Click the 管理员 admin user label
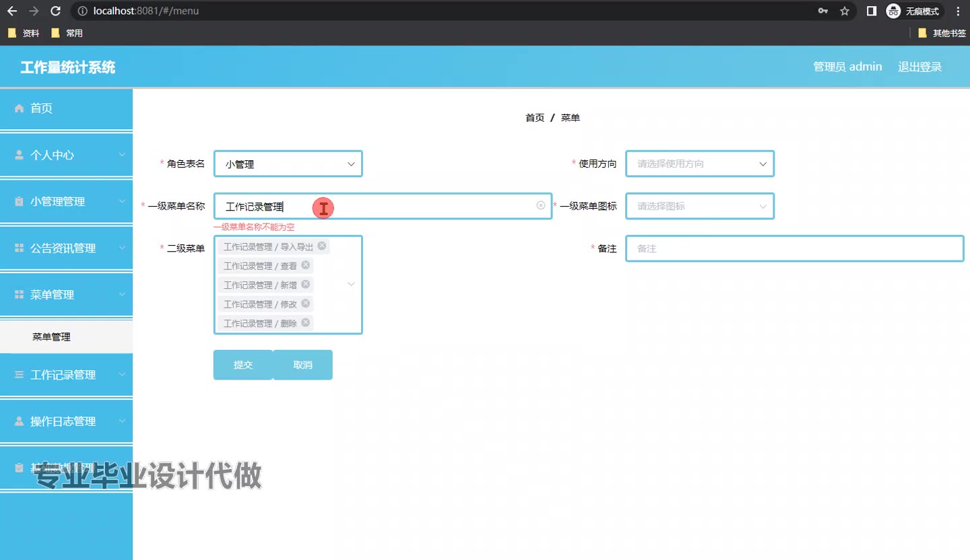Viewport: 970px width, 560px height. point(847,67)
